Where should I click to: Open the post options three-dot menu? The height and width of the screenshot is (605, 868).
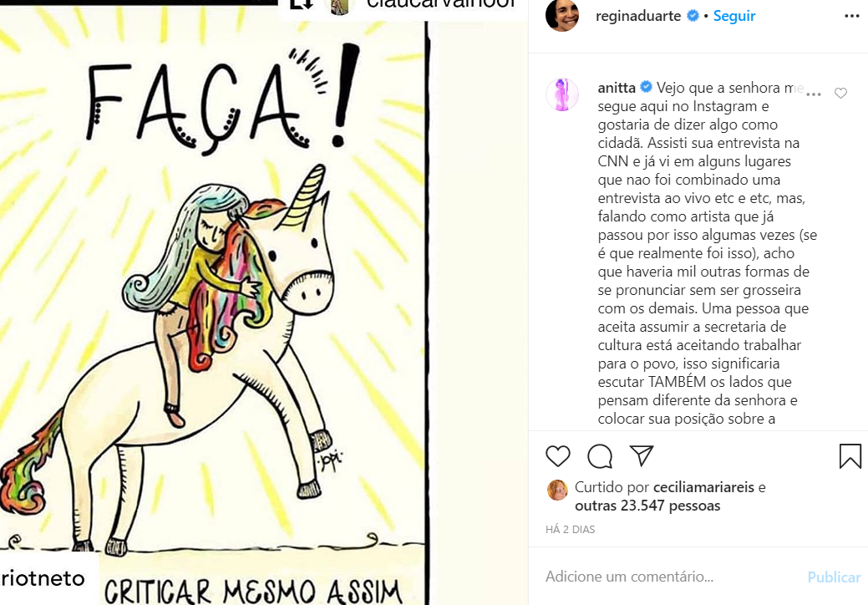852,16
